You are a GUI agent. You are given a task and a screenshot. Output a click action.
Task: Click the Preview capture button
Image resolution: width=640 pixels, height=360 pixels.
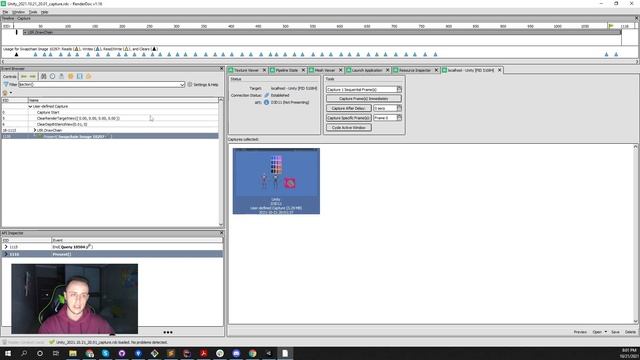(x=580, y=332)
